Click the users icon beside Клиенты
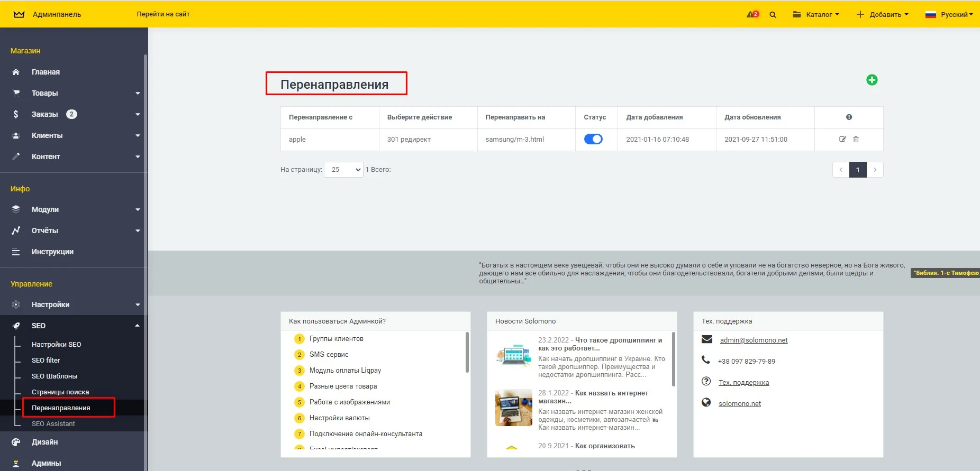The image size is (980, 471). tap(16, 135)
